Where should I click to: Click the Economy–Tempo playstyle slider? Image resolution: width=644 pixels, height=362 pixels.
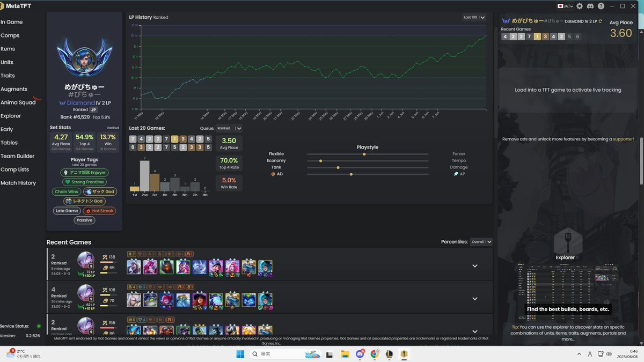368,161
